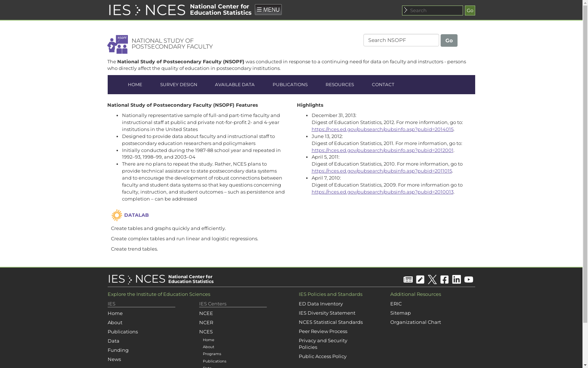This screenshot has height=368, width=588.
Task: Click Publications under the footer IES heading
Action: (x=123, y=332)
